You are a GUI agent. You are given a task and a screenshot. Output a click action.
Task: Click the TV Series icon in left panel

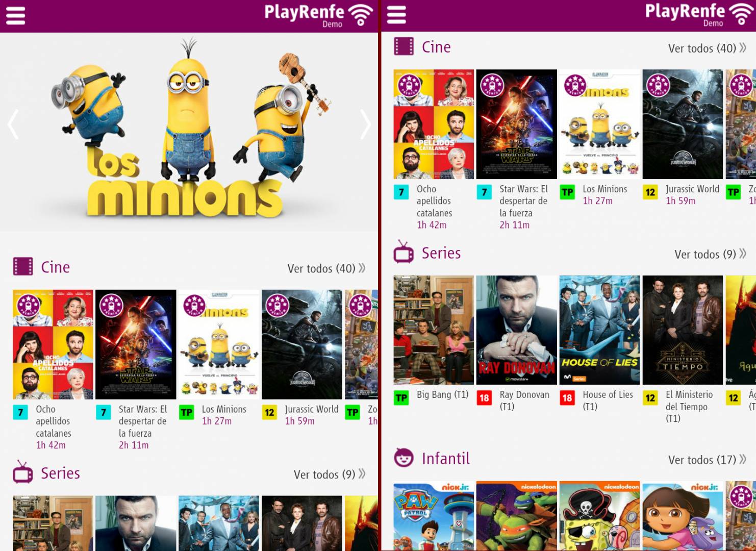23,472
